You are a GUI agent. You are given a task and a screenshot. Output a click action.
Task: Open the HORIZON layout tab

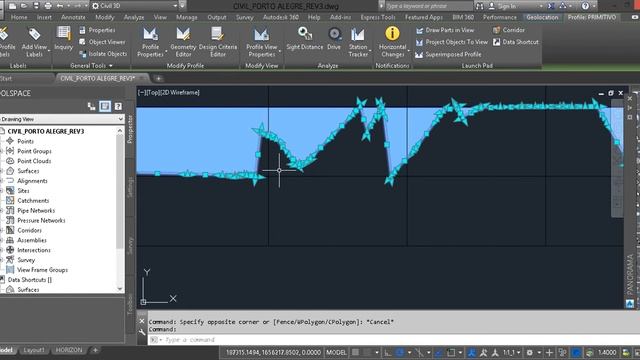coord(69,350)
